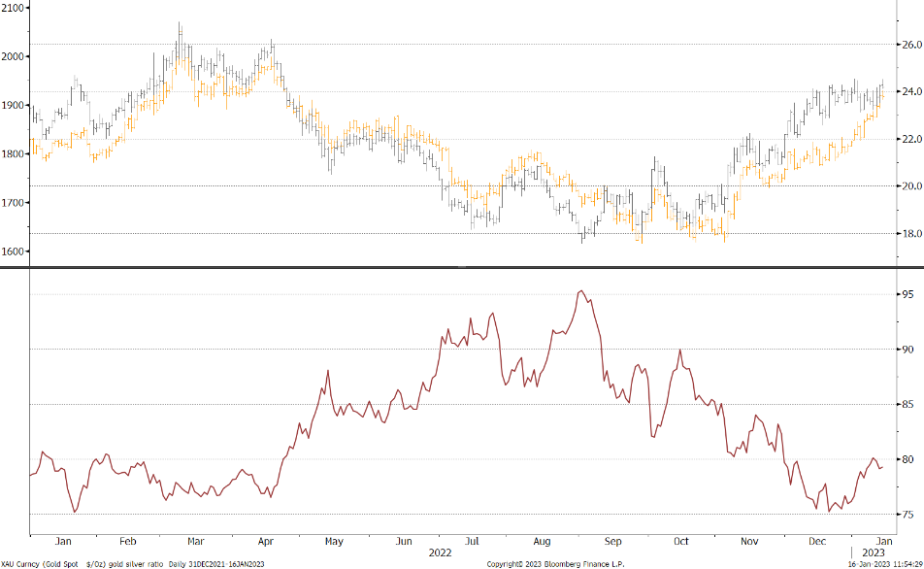Screen dimensions: 924x569
Task: Click the 22.0 right axis value
Action: coord(912,139)
